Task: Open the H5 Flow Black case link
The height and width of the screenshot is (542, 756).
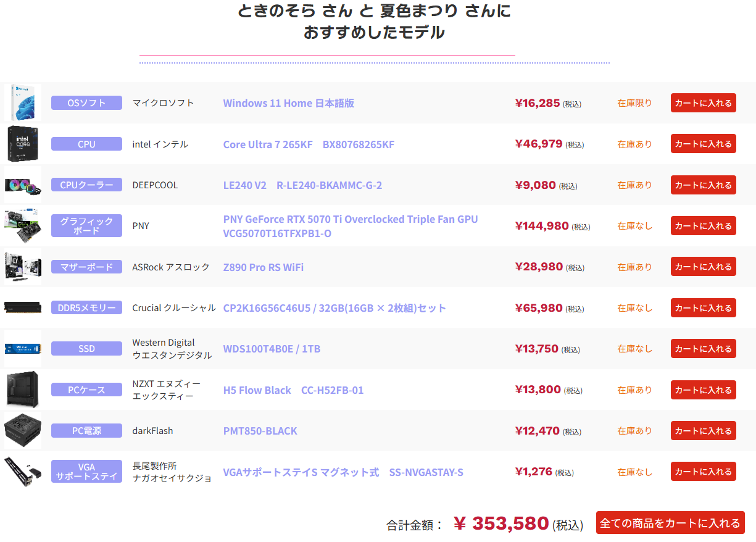Action: point(293,390)
